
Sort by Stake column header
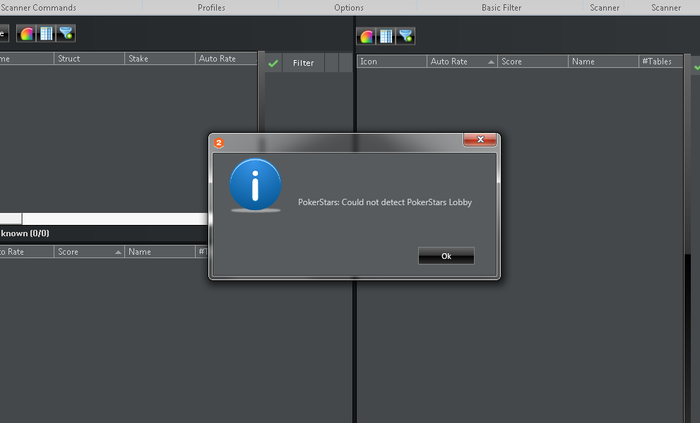pos(160,58)
